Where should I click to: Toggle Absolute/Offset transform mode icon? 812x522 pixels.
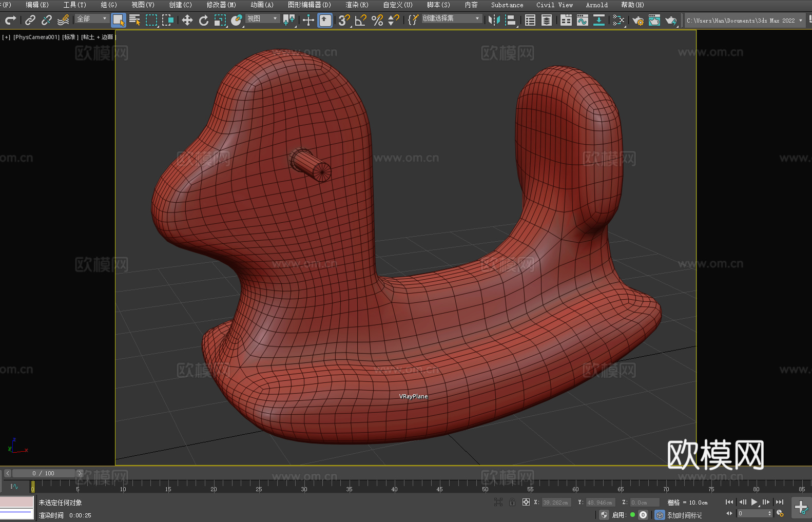pos(526,502)
